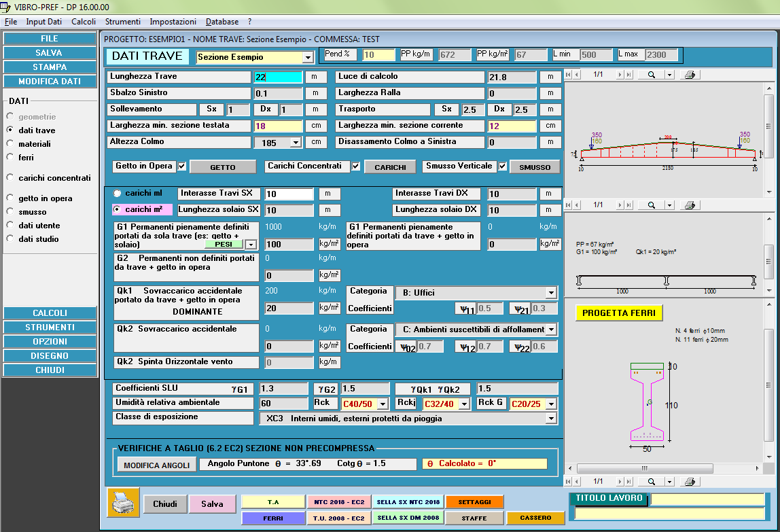The height and width of the screenshot is (532, 780).
Task: Go to previous page in beam elevation preview
Action: (x=577, y=75)
